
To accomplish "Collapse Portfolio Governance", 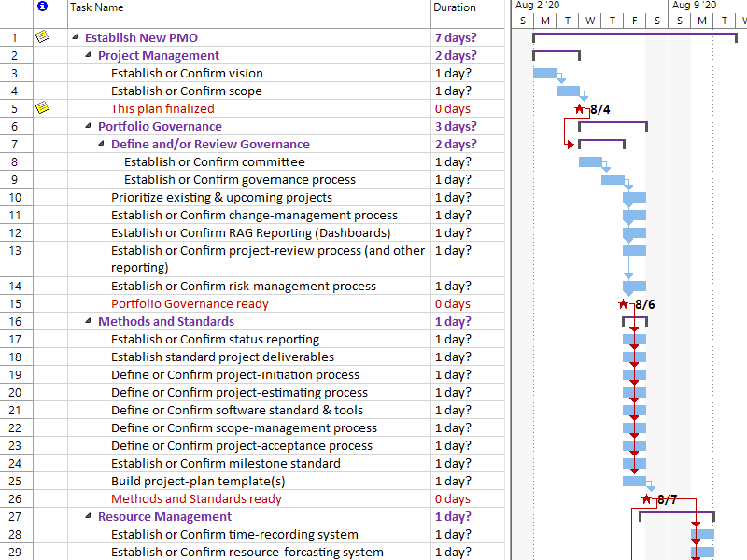I will [86, 126].
